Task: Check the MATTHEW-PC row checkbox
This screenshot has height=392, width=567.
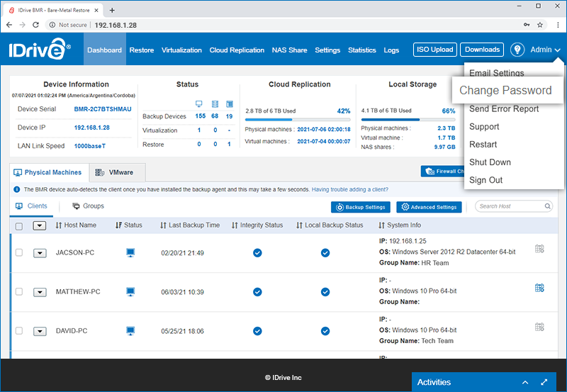Action: pyautogui.click(x=19, y=291)
